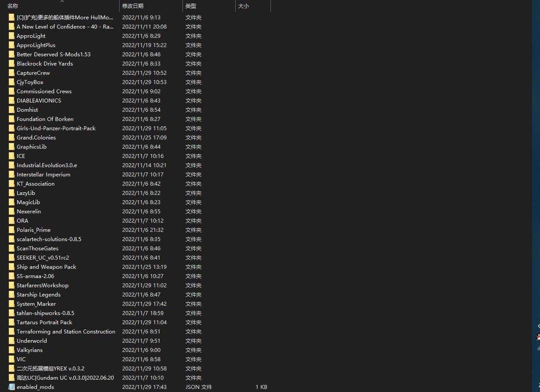Select the LazyLib folder icon
The height and width of the screenshot is (392, 540).
pyautogui.click(x=12, y=193)
